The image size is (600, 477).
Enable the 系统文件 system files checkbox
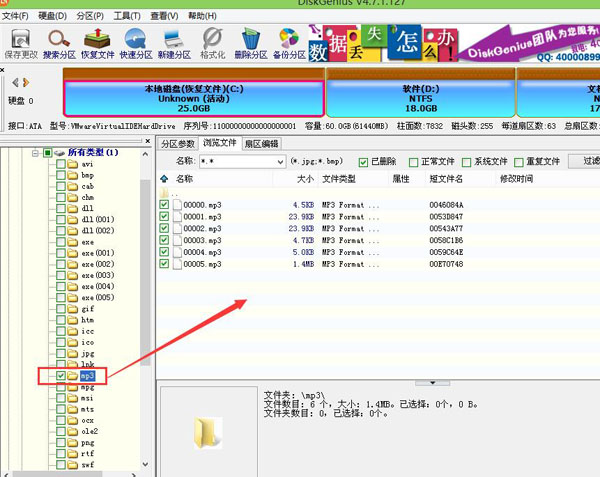[466, 162]
